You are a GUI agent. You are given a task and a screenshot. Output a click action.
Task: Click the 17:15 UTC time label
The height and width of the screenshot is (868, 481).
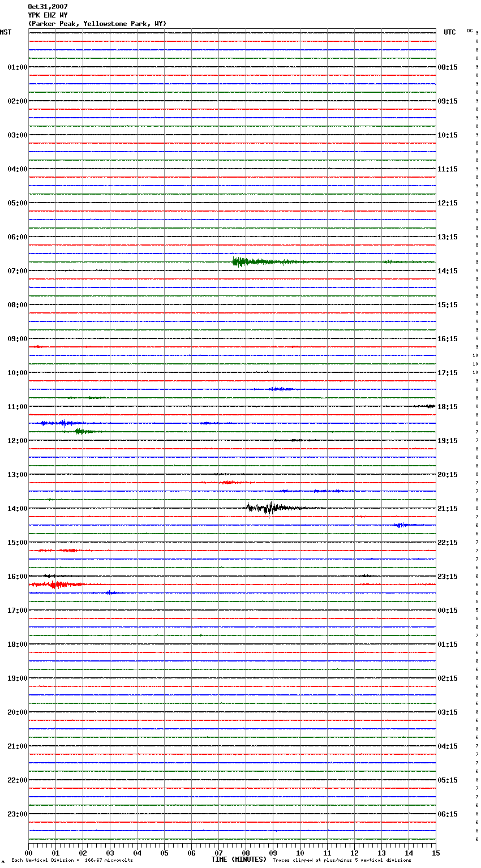point(448,372)
